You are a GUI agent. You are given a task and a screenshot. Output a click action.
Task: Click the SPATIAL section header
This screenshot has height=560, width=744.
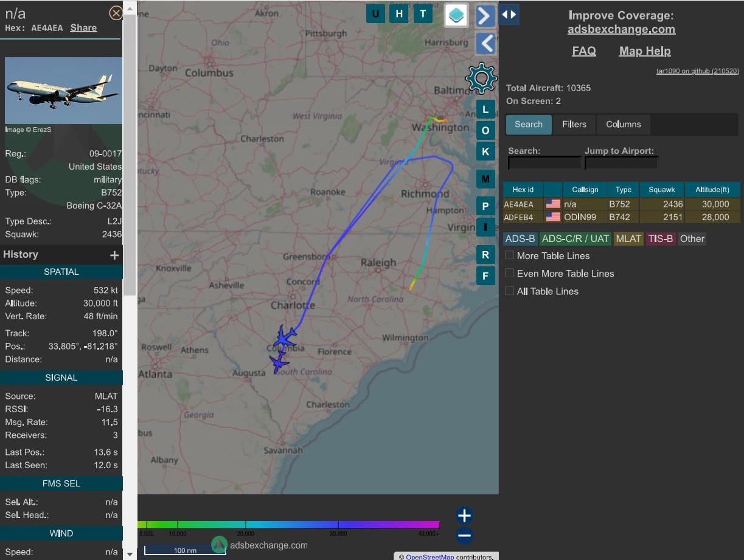click(61, 272)
